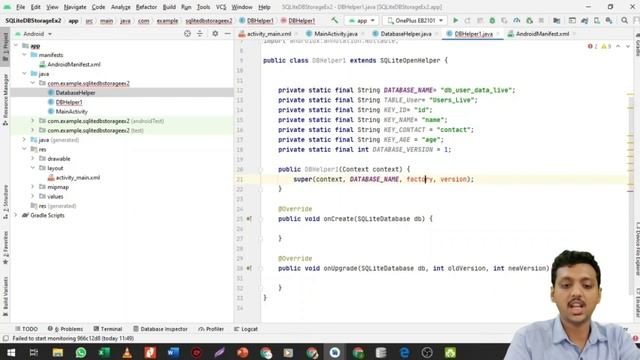Click DATABASE_NAME in super call

coord(374,179)
